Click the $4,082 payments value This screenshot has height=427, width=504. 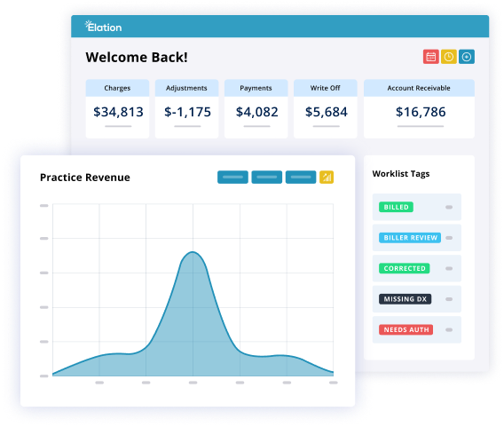[x=256, y=112]
